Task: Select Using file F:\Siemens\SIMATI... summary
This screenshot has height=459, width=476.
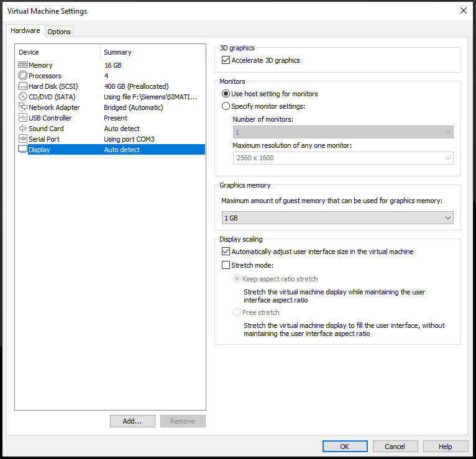Action: [150, 97]
